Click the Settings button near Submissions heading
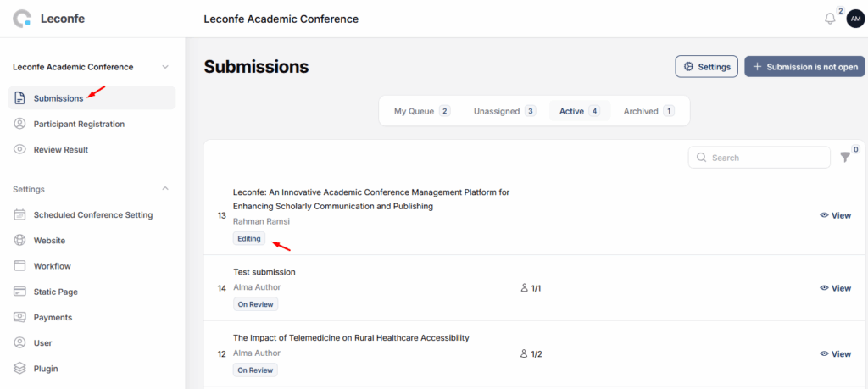The width and height of the screenshot is (868, 389). (706, 67)
